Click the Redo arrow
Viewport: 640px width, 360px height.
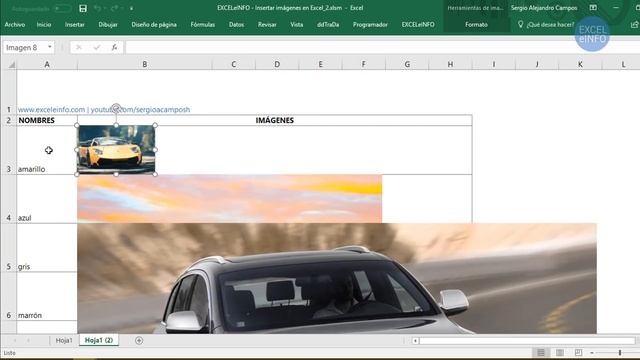[114, 8]
